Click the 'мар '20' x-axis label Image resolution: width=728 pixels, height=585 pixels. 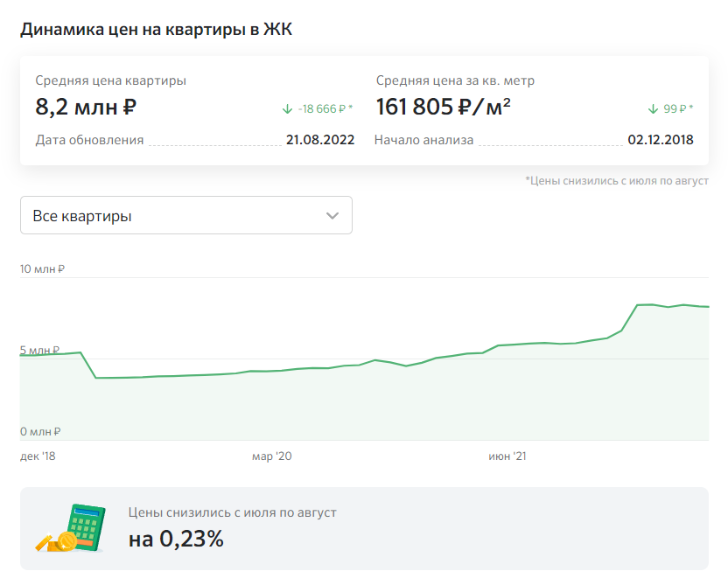tap(271, 456)
